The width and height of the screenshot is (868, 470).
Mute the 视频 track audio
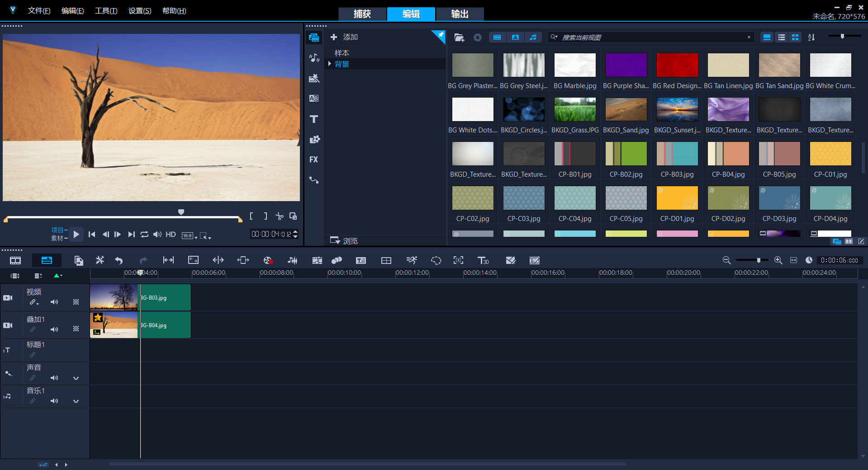[54, 302]
